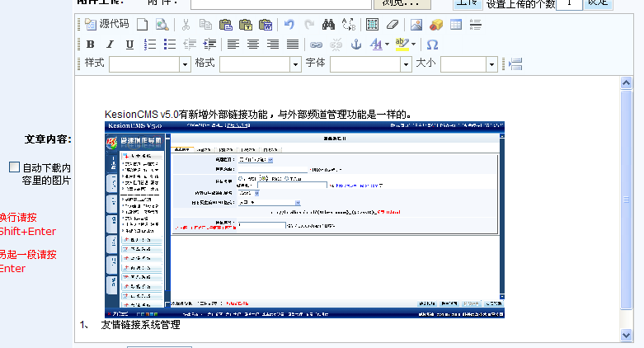644x348 pixels.
Task: Click the editor vertical scrollbar thumb
Action: (626, 200)
